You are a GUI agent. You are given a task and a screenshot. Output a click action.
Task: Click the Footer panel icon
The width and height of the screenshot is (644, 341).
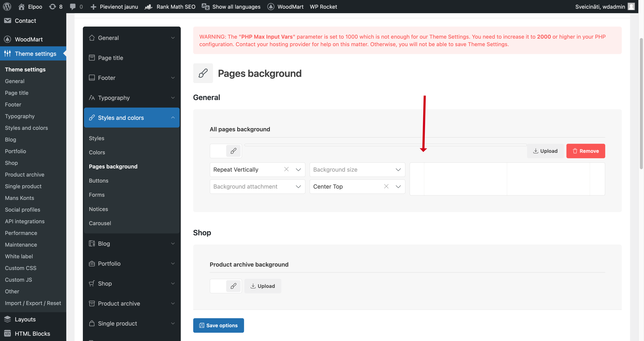click(x=92, y=78)
